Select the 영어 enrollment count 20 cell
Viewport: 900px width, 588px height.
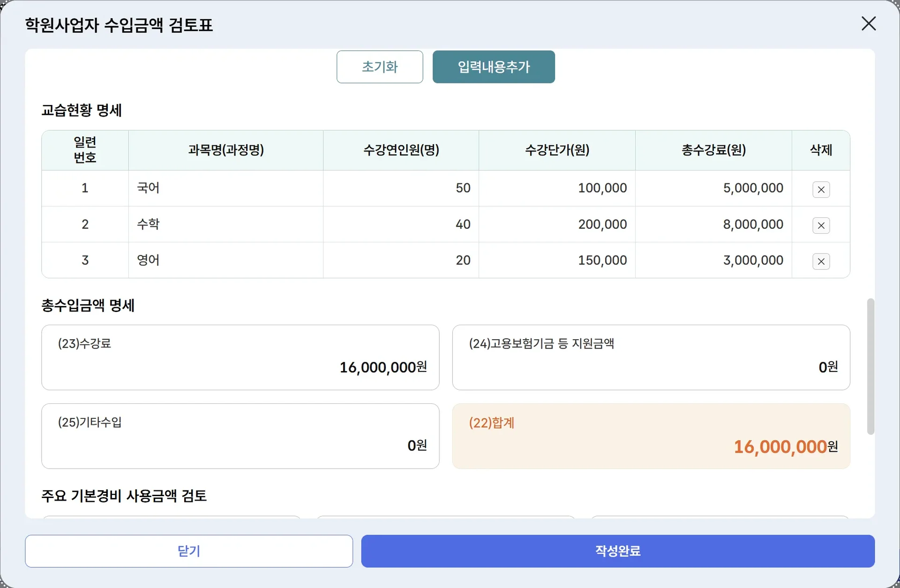click(401, 260)
